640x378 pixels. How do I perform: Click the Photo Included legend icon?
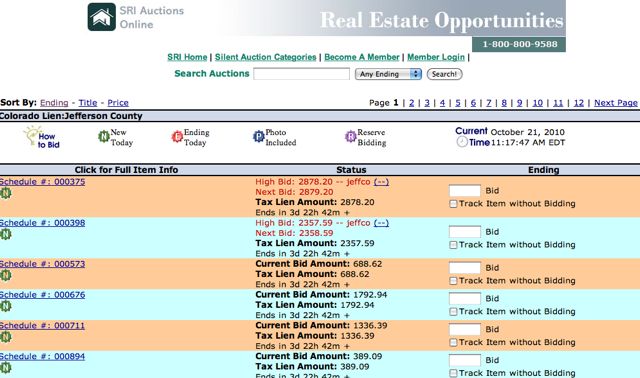[258, 136]
